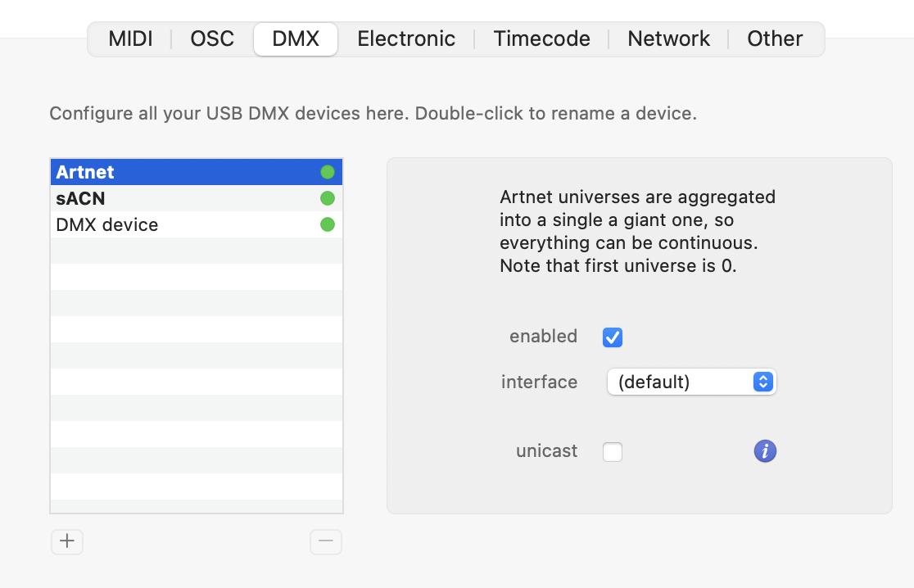Screen dimensions: 914x588
Task: Click the green status dot for Artnet
Action: [x=328, y=172]
